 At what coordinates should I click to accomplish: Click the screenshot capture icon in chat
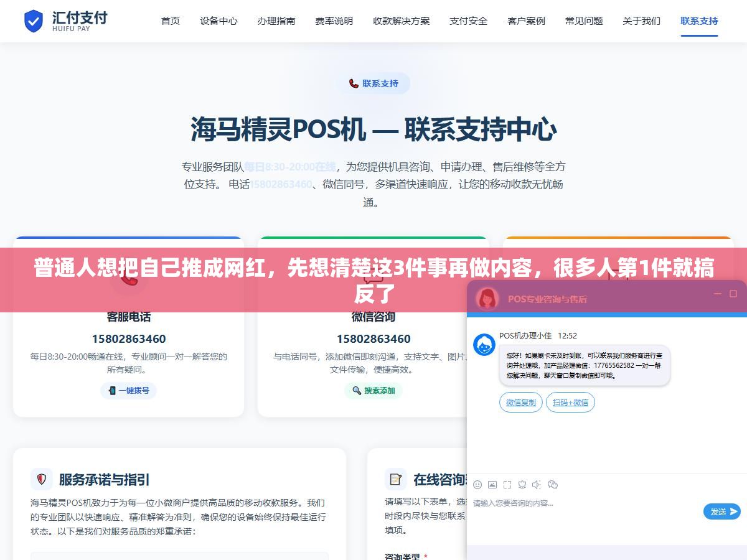507,484
